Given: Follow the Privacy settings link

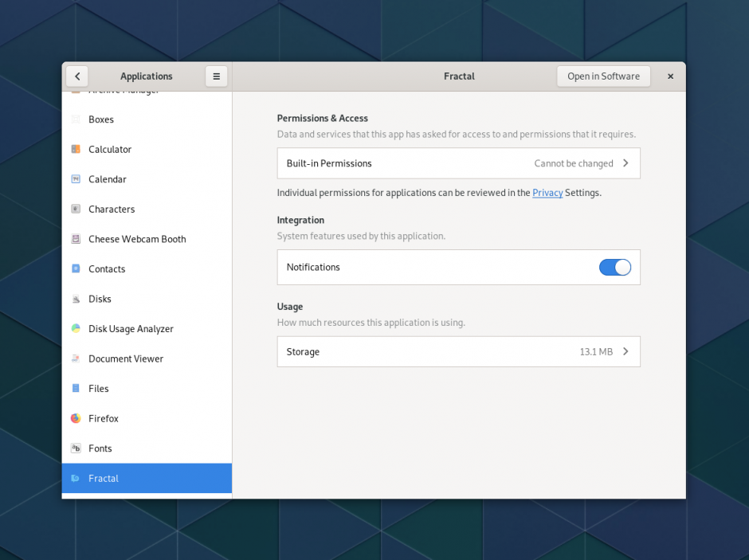Looking at the screenshot, I should click(547, 193).
